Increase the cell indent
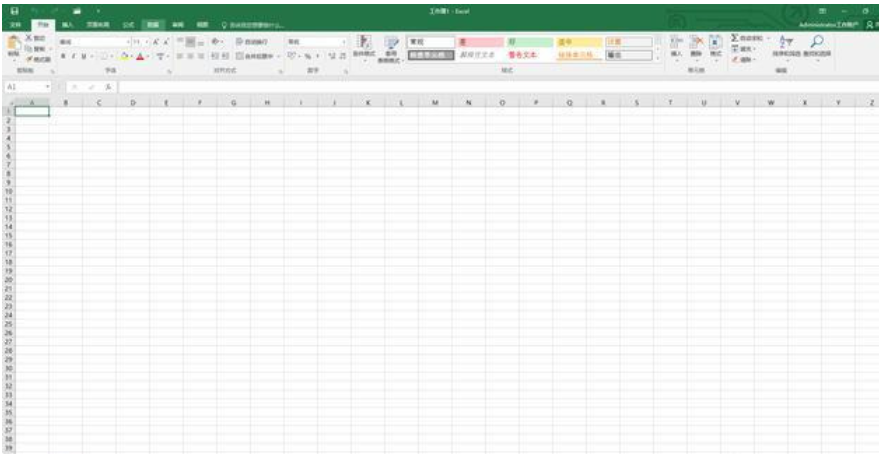This screenshot has width=879, height=456. pyautogui.click(x=225, y=56)
